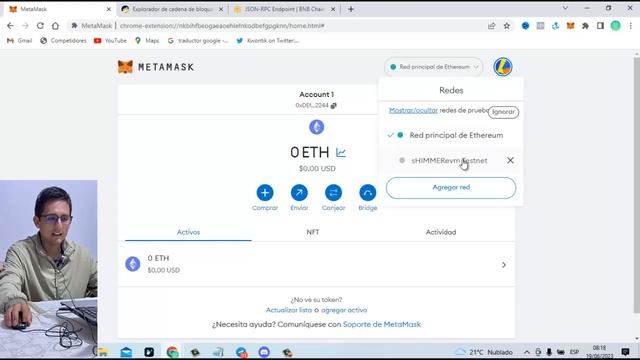Open the Chrome three-dot menu
Screen dimensions: 640x360
pos(631,26)
